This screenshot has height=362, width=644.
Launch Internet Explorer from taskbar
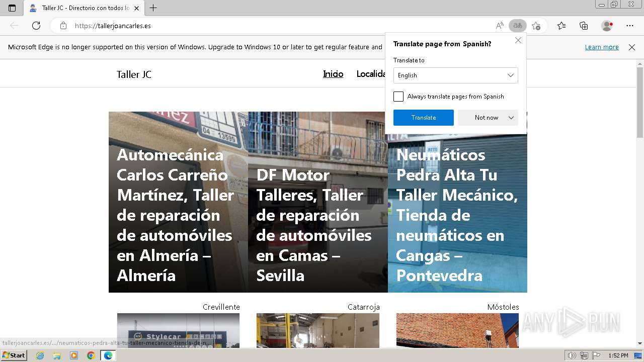[40, 355]
